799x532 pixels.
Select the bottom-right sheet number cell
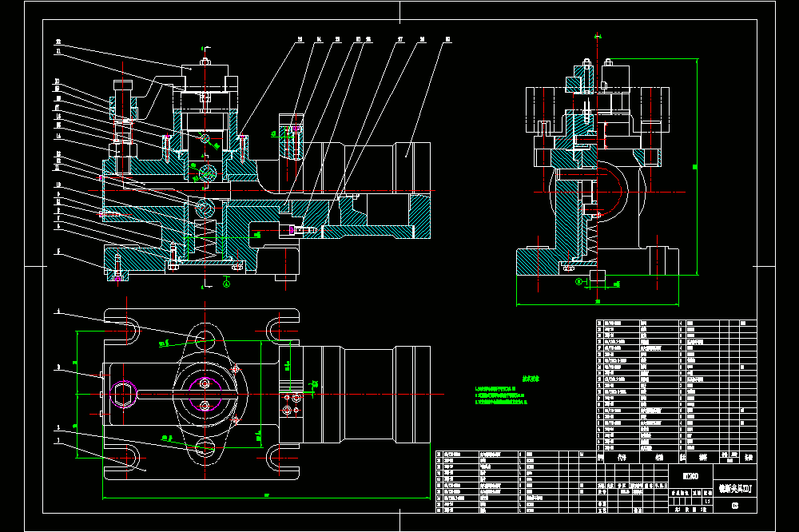pos(735,506)
